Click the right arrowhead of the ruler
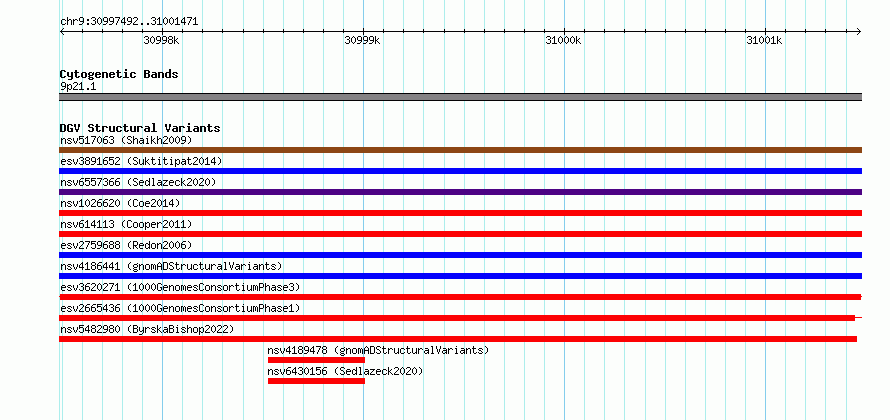Image resolution: width=890 pixels, height=420 pixels. click(859, 31)
